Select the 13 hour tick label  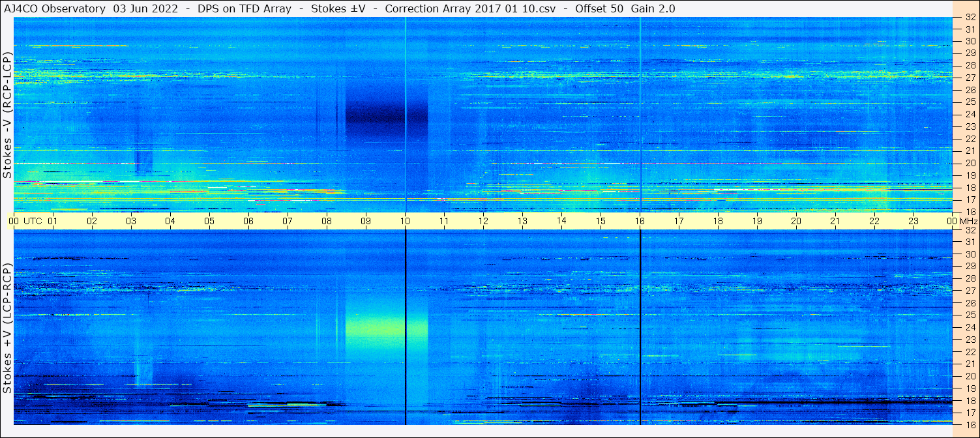pos(522,221)
